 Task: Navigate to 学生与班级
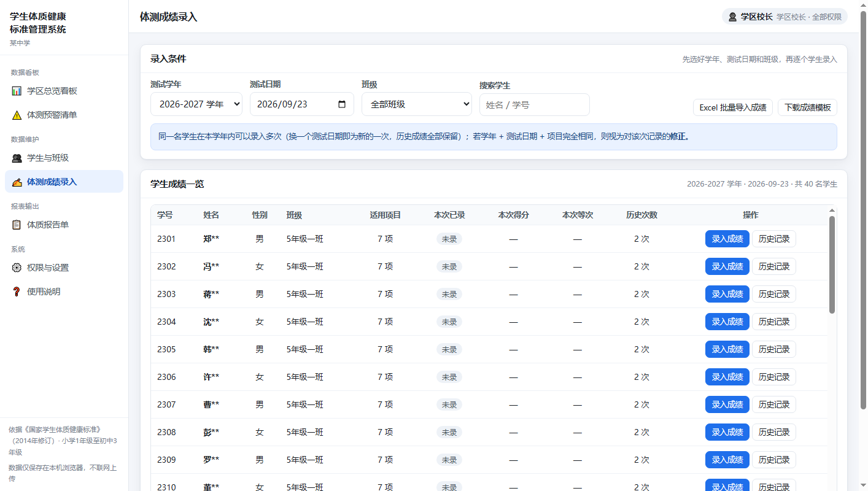64,158
